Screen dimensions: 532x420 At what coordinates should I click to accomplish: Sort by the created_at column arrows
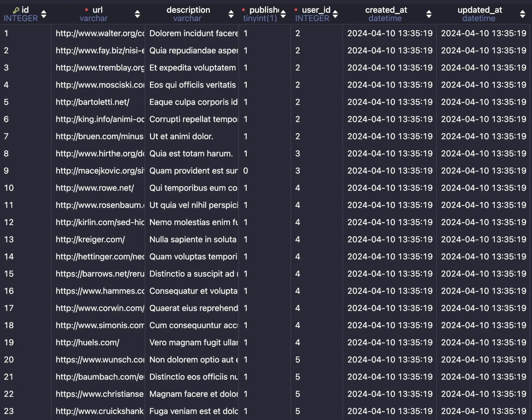point(429,14)
